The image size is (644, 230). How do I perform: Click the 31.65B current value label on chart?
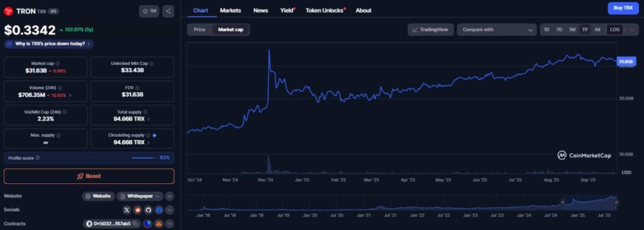click(x=627, y=61)
